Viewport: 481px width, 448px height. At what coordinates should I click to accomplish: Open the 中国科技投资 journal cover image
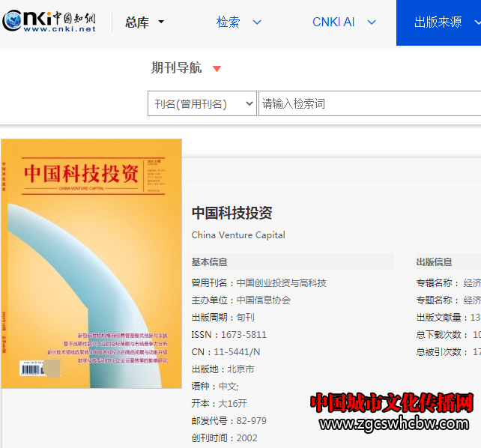click(91, 263)
